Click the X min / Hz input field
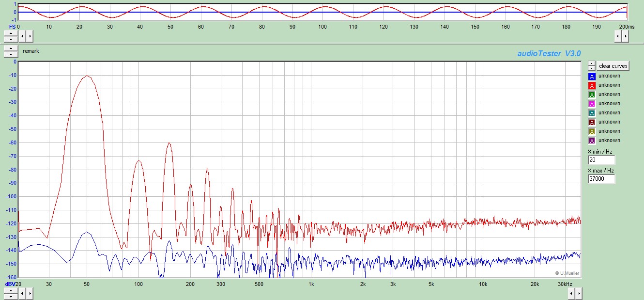This screenshot has width=644, height=300. (601, 160)
